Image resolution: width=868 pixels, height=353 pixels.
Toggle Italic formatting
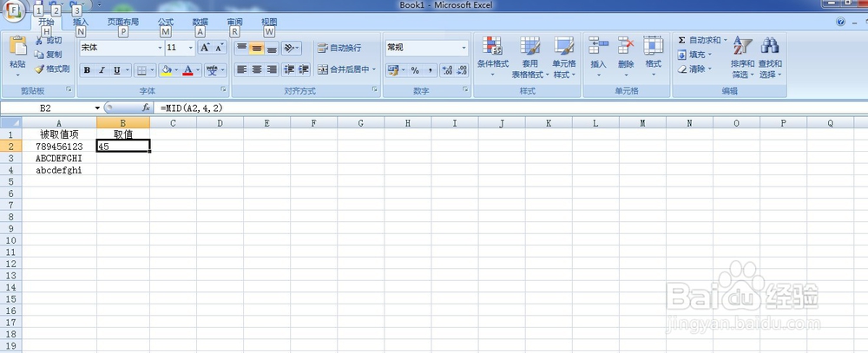point(102,70)
